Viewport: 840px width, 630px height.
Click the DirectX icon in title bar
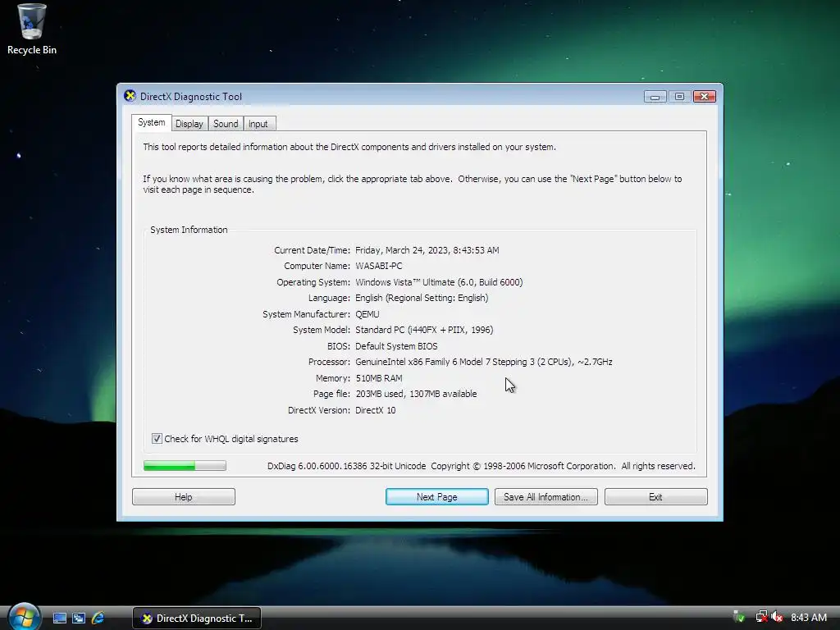tap(130, 96)
